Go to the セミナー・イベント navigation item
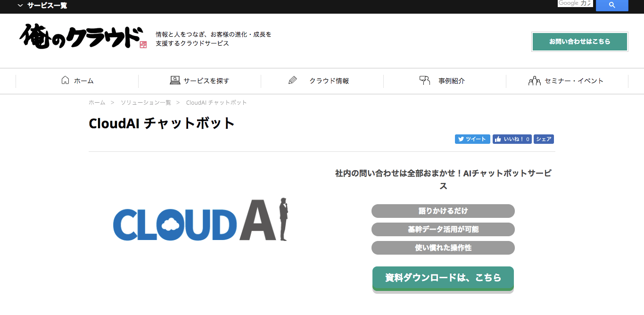The width and height of the screenshot is (644, 315). pos(574,81)
